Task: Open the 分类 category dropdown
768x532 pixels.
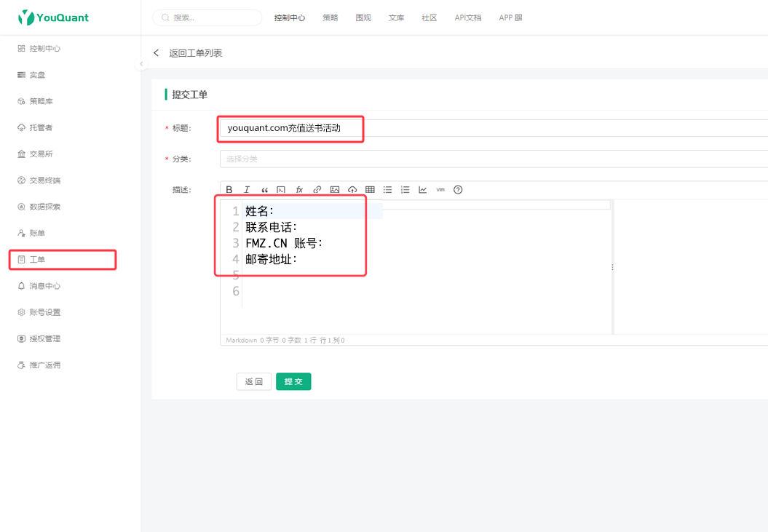Action: click(x=494, y=159)
